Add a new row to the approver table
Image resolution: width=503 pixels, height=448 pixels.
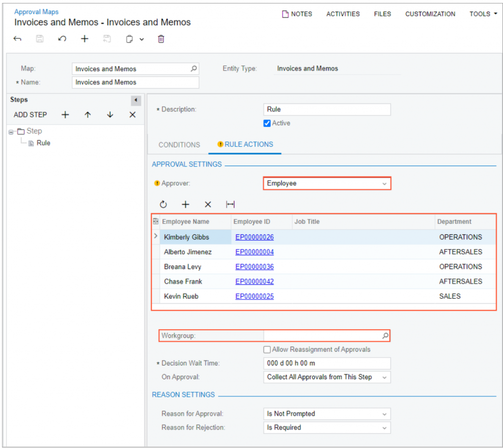tap(185, 204)
